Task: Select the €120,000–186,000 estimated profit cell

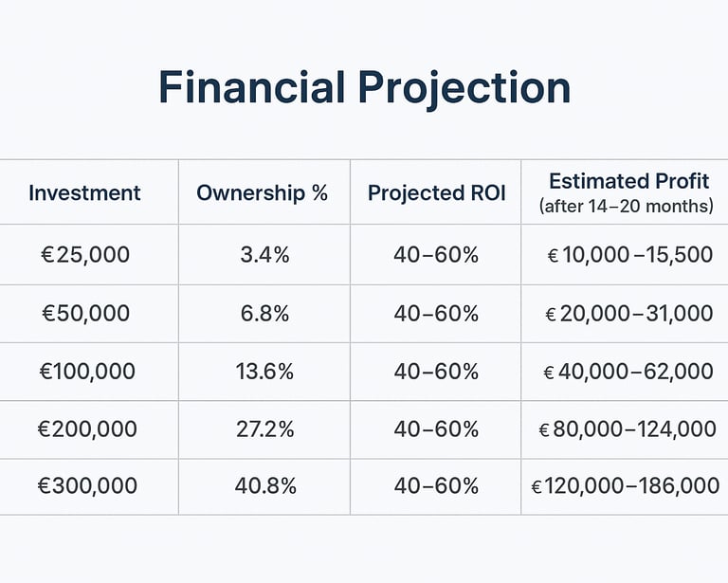Action: (626, 486)
